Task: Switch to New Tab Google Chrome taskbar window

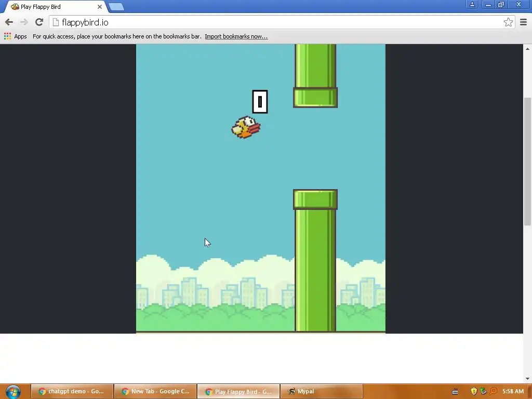Action: tap(155, 392)
